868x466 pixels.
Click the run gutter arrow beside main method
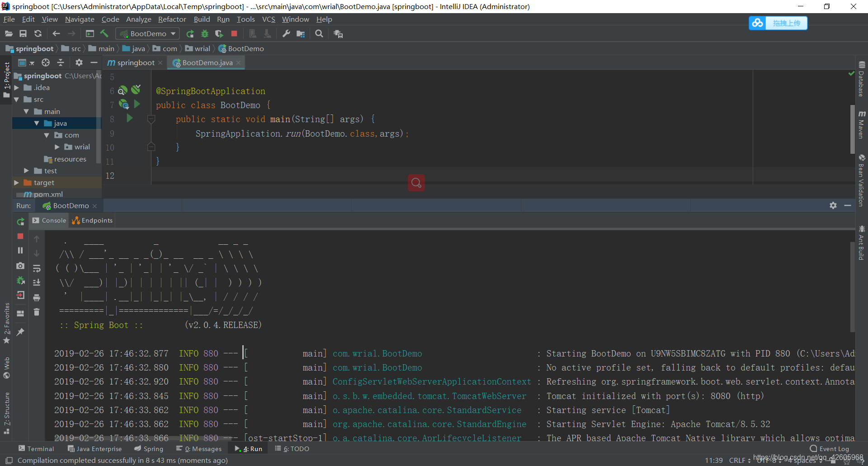pos(130,118)
